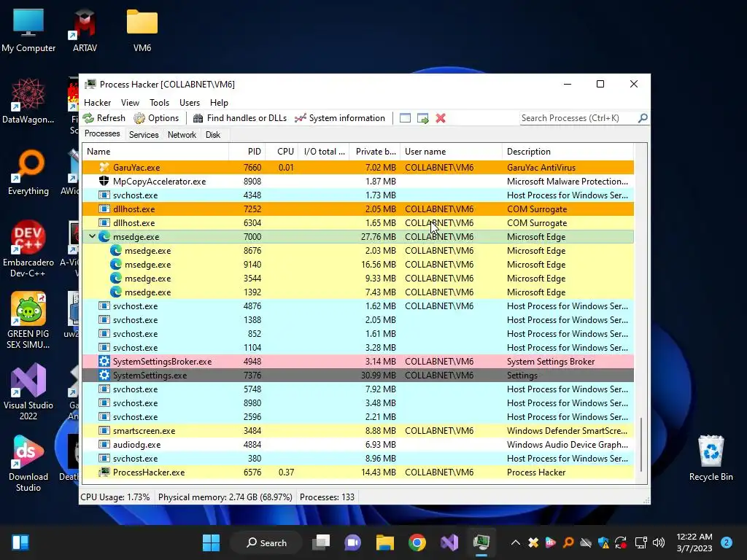Sort by the CPU column header
The width and height of the screenshot is (747, 560).
coord(282,152)
